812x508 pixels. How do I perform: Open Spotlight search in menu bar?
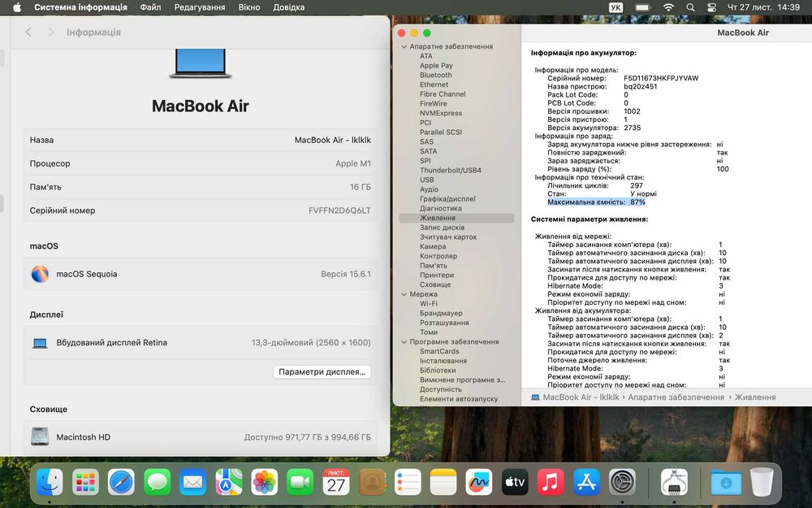(x=690, y=7)
